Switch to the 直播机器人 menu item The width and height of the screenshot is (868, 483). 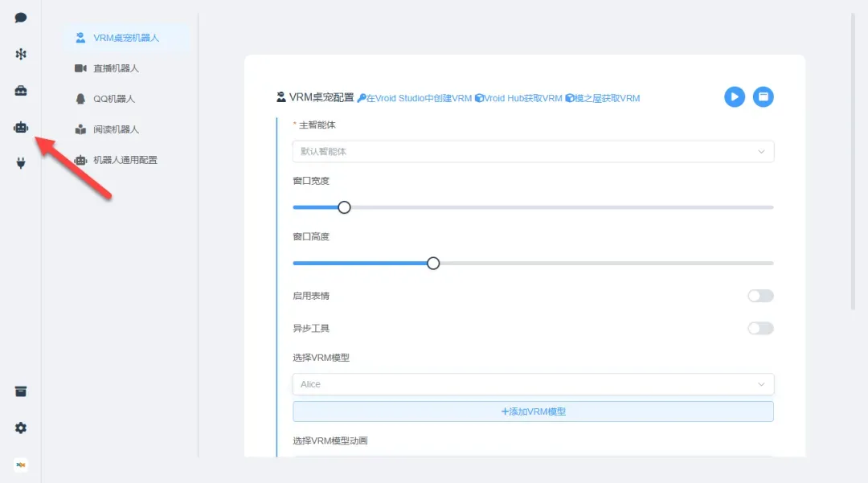116,68
